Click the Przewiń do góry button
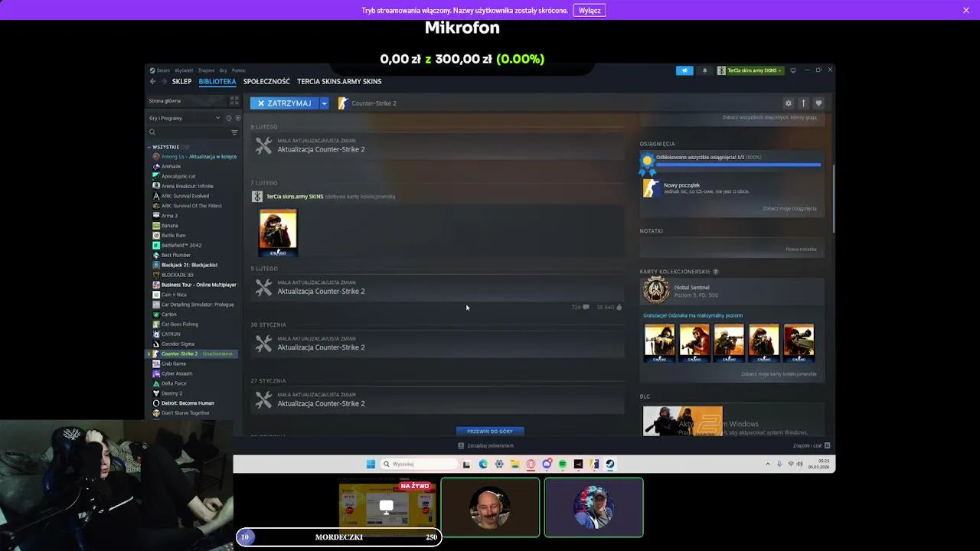The height and width of the screenshot is (551, 980). (x=490, y=432)
